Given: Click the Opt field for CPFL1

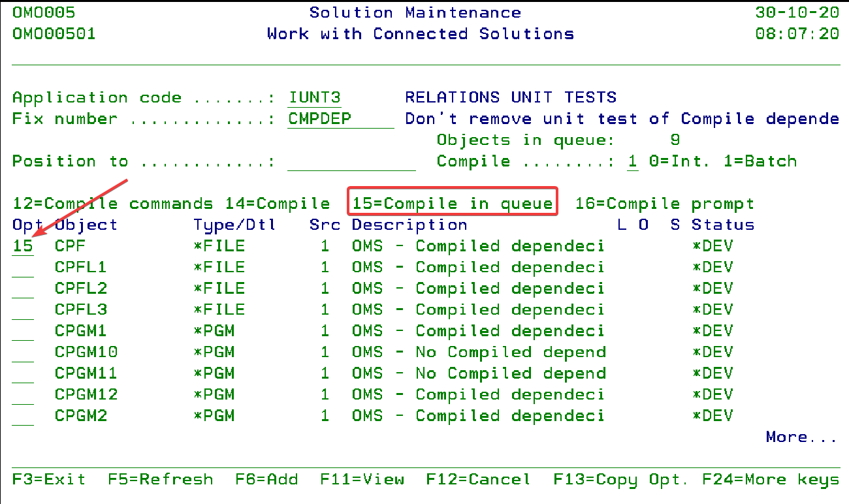Looking at the screenshot, I should [23, 268].
